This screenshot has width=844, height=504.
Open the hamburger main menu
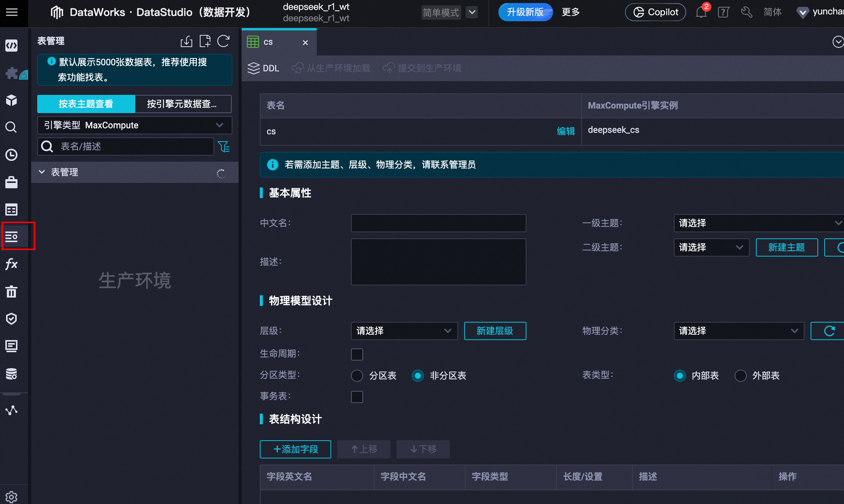point(12,13)
